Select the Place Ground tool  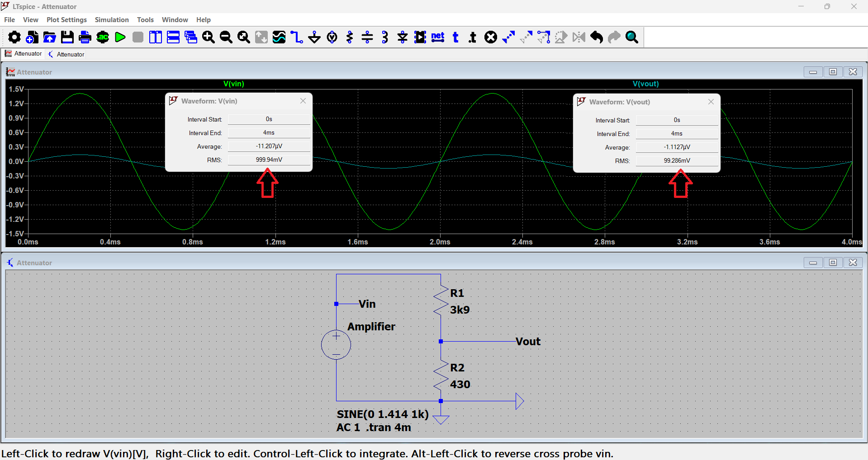(314, 37)
